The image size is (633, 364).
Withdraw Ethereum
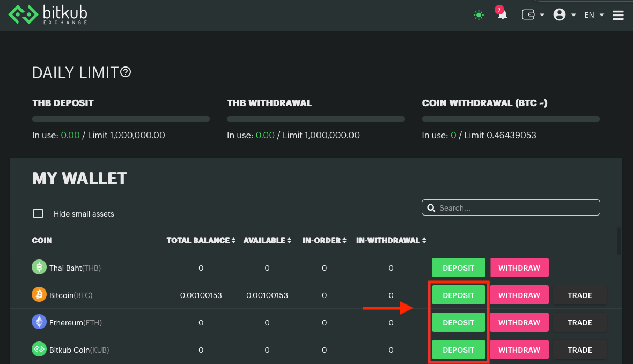click(519, 322)
